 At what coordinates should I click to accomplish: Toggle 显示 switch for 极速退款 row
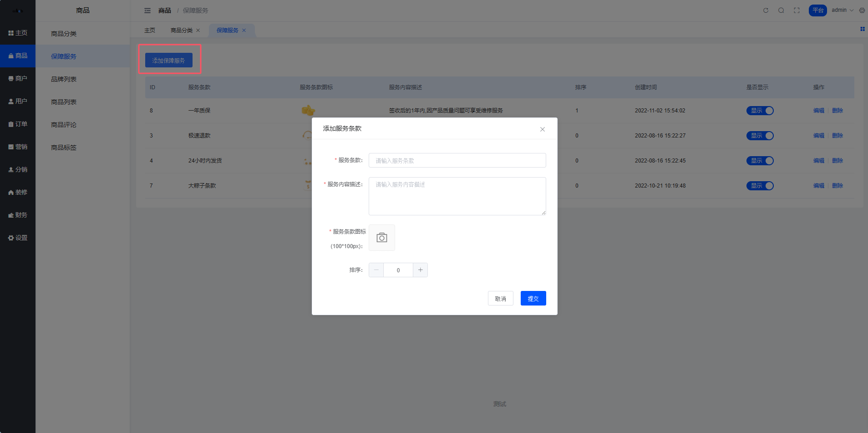click(760, 136)
